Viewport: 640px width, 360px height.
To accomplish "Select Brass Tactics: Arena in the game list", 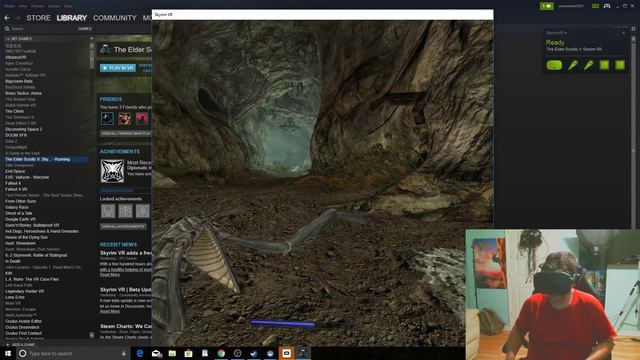I will pyautogui.click(x=23, y=93).
